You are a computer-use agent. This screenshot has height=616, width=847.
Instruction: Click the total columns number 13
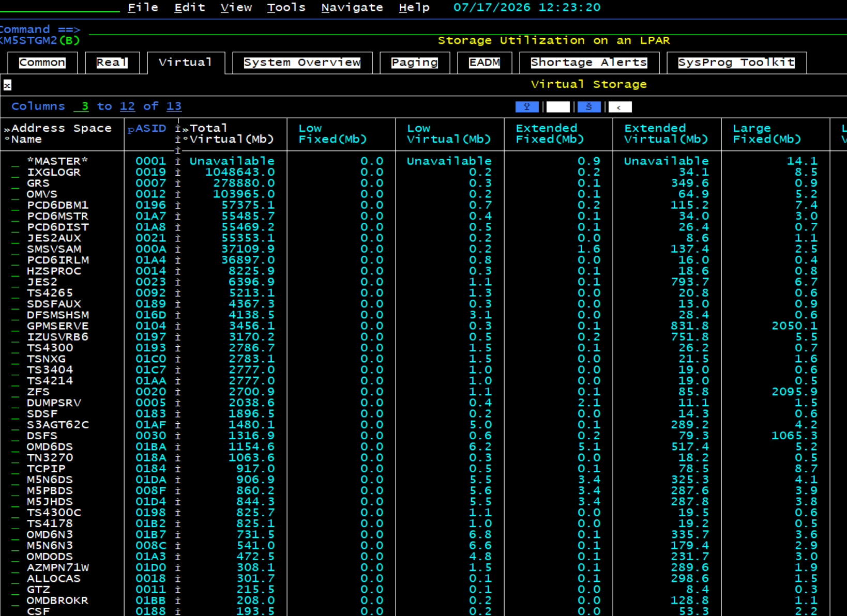click(174, 106)
